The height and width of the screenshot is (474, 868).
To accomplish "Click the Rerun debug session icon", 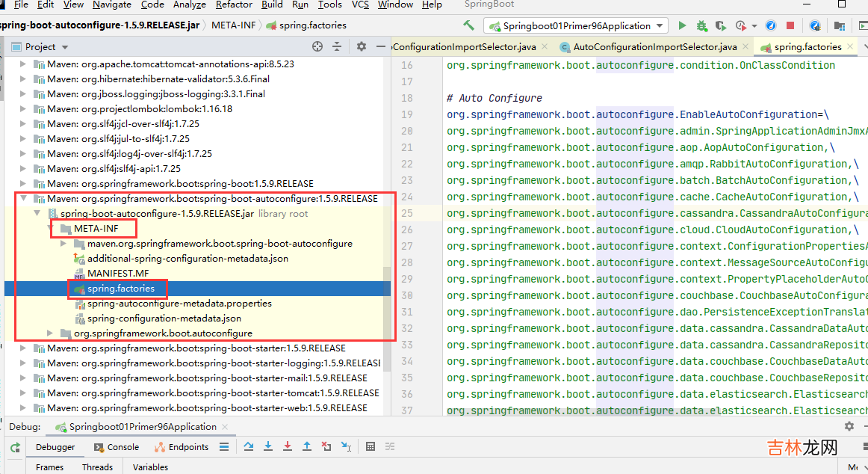I will (15, 447).
